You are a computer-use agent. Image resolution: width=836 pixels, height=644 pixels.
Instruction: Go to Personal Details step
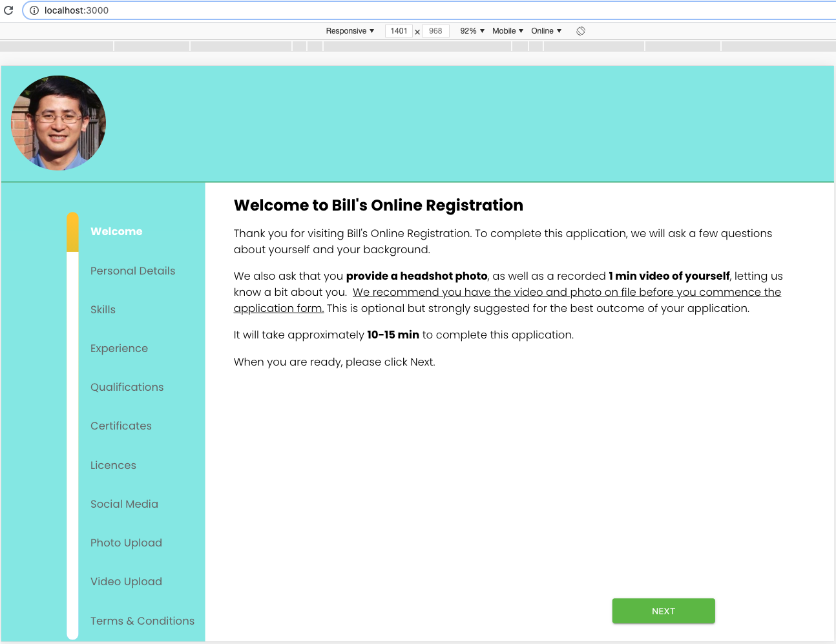pyautogui.click(x=132, y=271)
